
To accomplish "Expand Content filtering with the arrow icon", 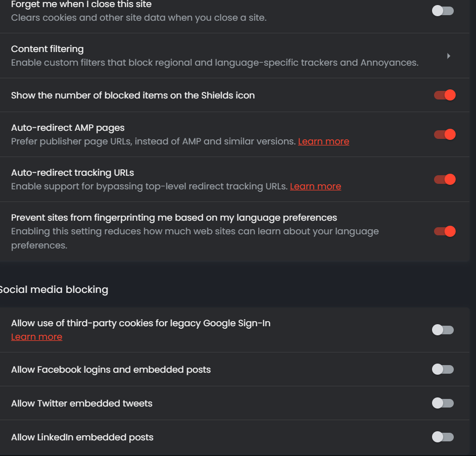I will coord(448,56).
